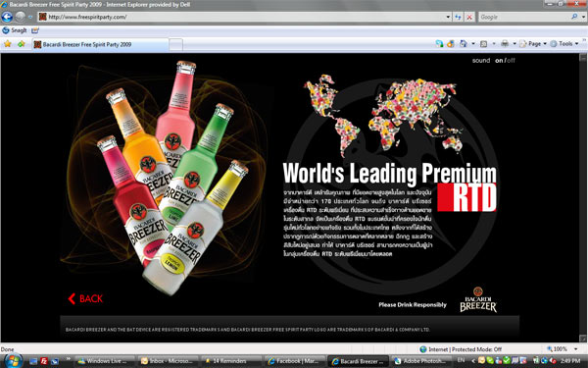Open the recent pages dropdown beside Forward
The image size is (588, 368).
[x=30, y=17]
